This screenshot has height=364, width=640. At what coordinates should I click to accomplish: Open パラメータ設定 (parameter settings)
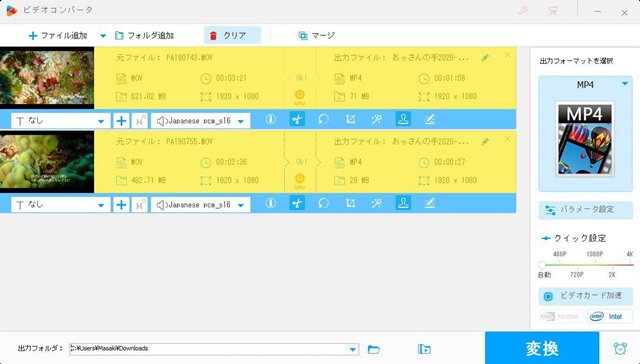click(x=585, y=210)
